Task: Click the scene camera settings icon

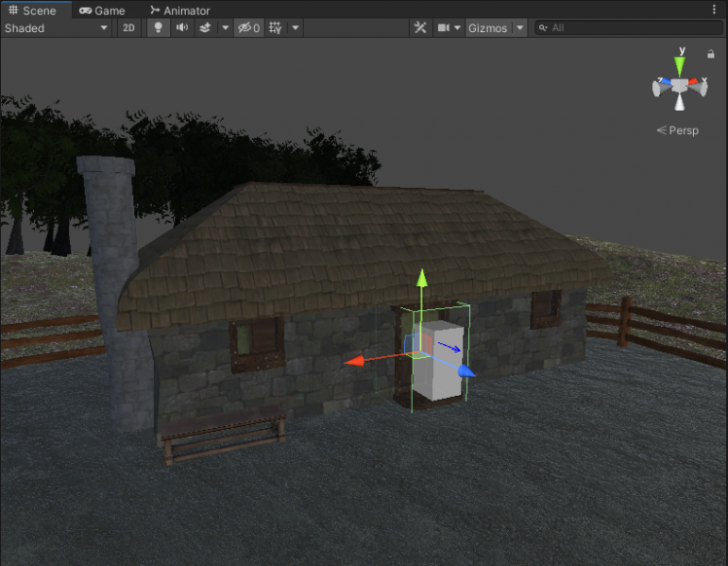Action: tap(444, 27)
